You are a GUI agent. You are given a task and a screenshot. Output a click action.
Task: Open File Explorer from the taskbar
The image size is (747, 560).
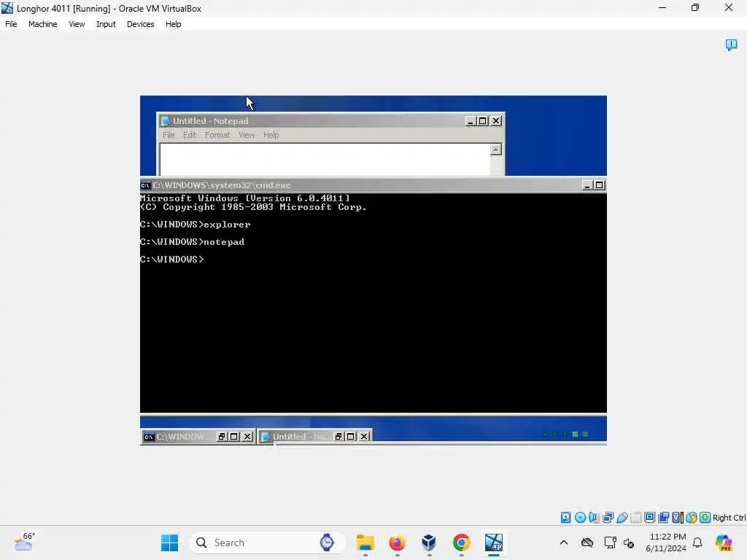pyautogui.click(x=365, y=542)
